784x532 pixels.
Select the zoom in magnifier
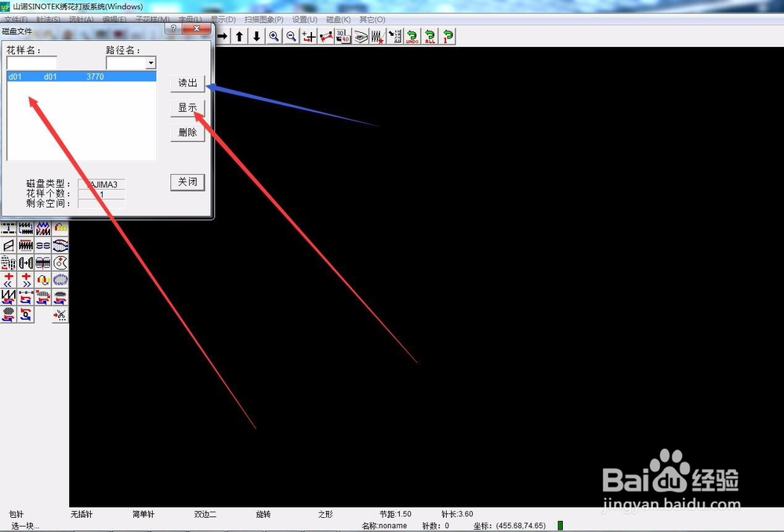274,37
